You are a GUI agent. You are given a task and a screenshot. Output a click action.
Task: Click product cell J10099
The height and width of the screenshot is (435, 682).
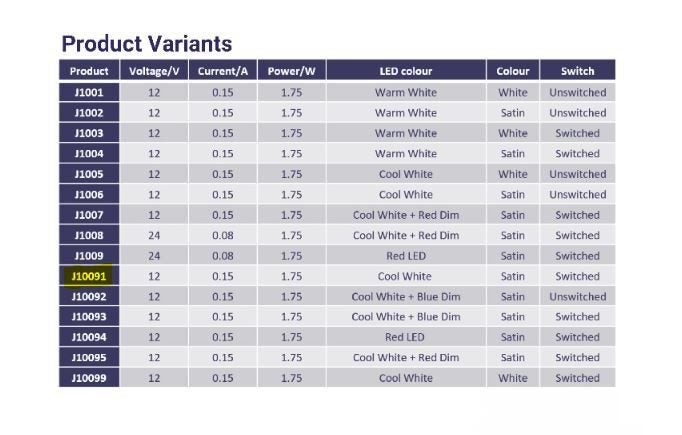click(x=89, y=378)
